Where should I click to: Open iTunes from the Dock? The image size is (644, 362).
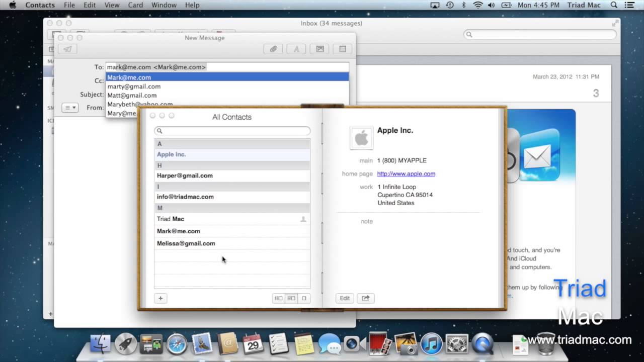[431, 344]
